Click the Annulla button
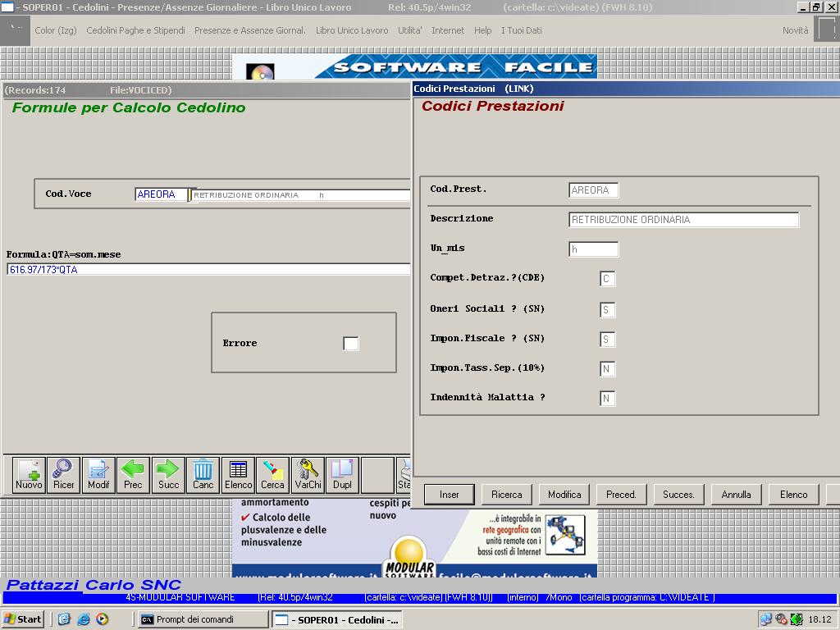 (736, 495)
